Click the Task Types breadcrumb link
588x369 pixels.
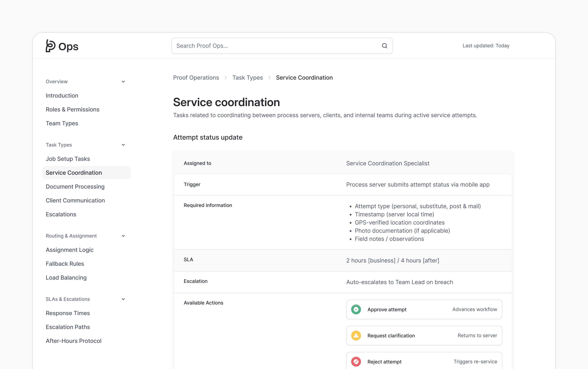247,78
